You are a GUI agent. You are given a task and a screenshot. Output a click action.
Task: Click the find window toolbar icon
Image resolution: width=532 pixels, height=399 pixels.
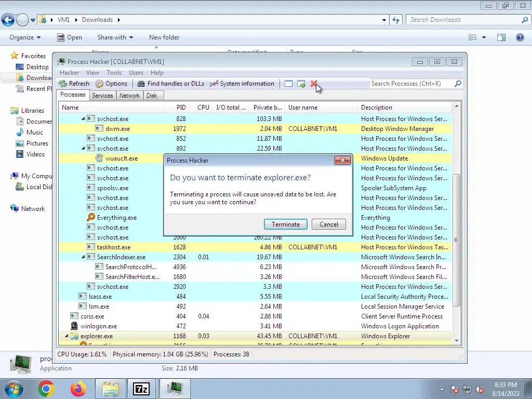pyautogui.click(x=288, y=84)
